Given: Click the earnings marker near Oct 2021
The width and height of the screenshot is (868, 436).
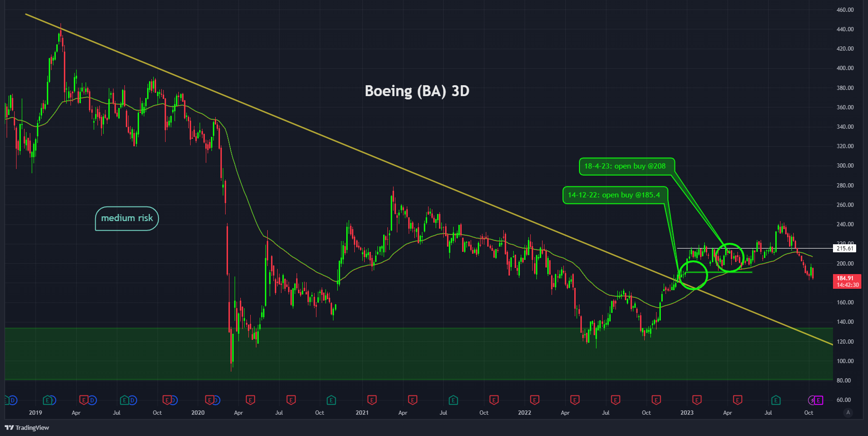Looking at the screenshot, I should (494, 400).
